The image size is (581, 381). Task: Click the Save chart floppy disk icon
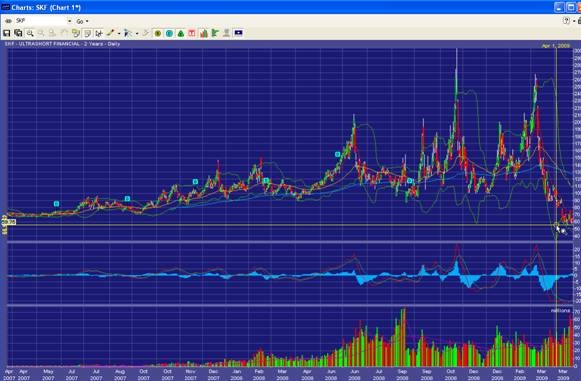pyautogui.click(x=6, y=33)
